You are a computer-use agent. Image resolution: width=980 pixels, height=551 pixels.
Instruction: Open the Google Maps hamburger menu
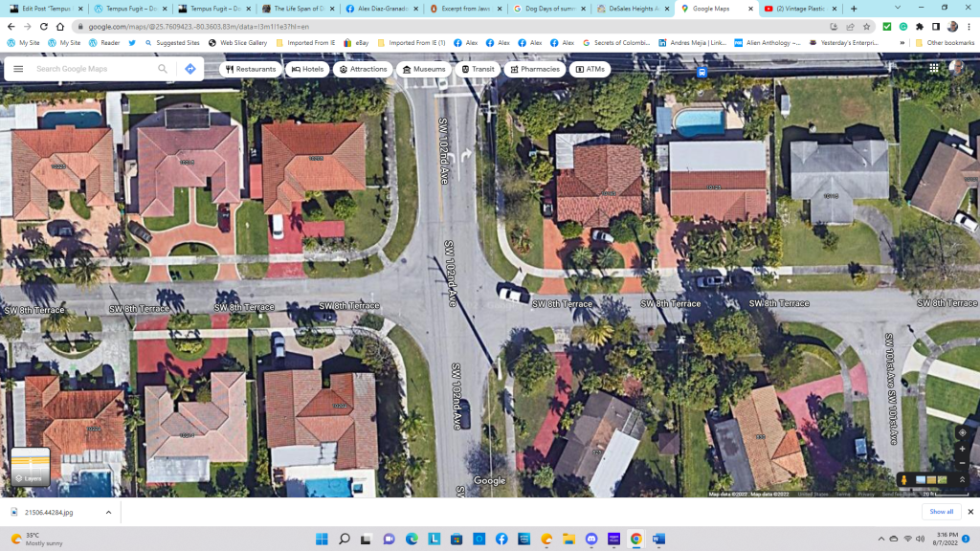tap(18, 69)
